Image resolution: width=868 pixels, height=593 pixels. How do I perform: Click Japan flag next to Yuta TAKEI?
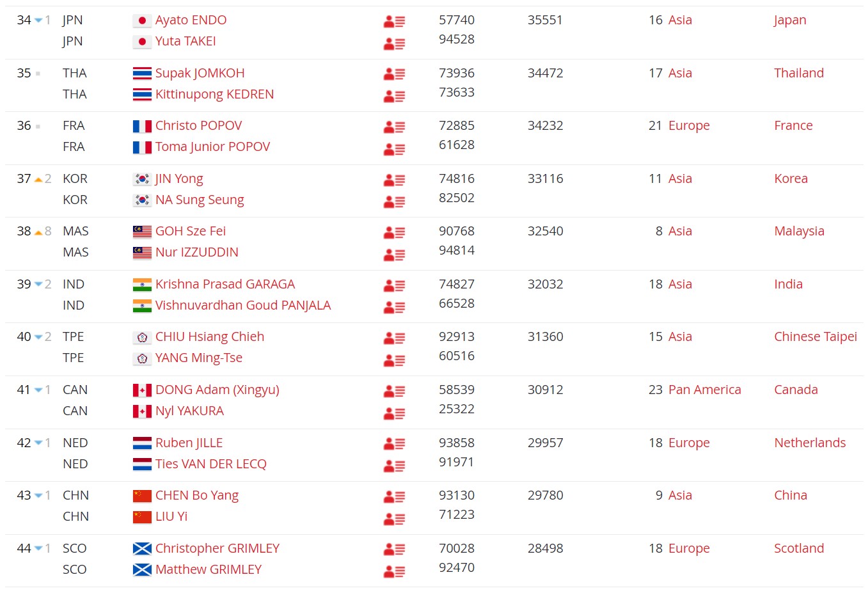142,42
